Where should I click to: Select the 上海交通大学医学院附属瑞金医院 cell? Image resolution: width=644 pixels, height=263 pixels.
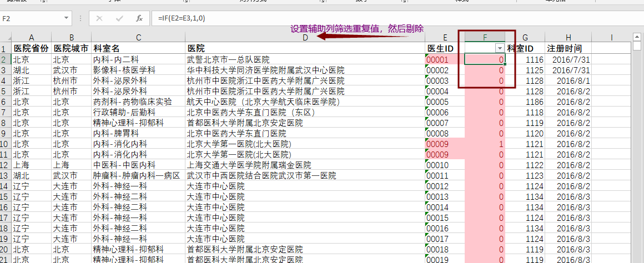(305, 165)
